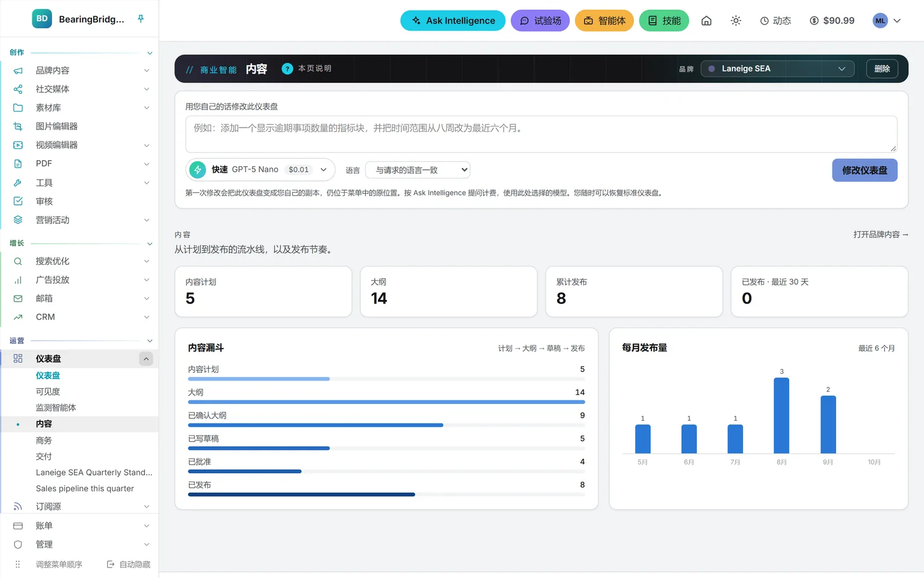This screenshot has width=924, height=578.
Task: Click the 大纲 funnel progress bar
Action: pos(386,402)
